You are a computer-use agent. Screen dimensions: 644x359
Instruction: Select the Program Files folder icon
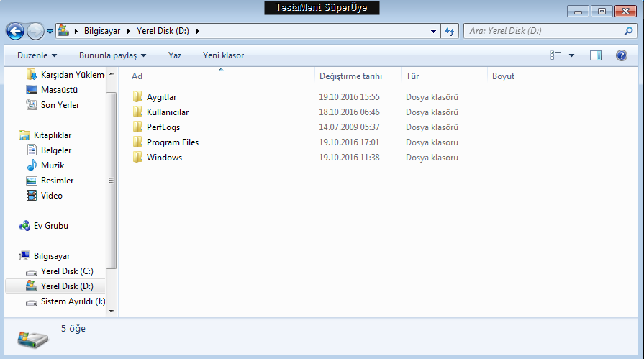[137, 142]
